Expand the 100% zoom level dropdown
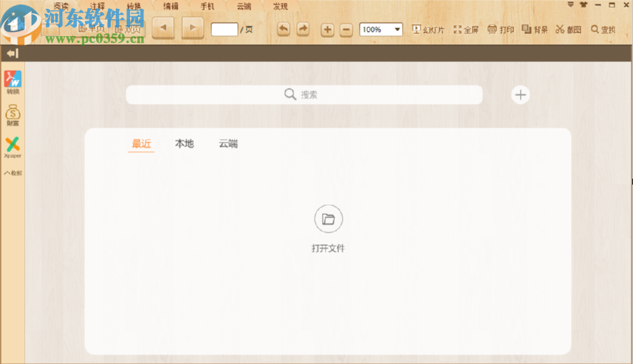This screenshot has width=633, height=364. coord(397,30)
